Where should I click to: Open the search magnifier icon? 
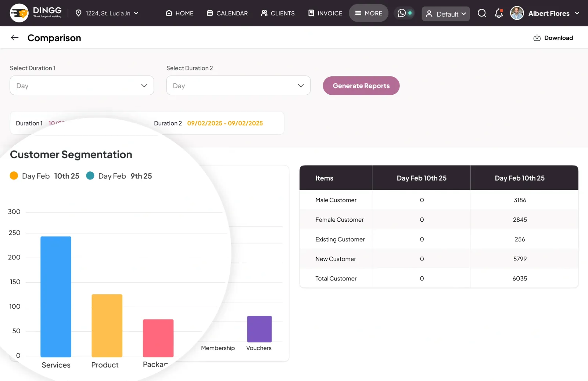[x=482, y=13]
